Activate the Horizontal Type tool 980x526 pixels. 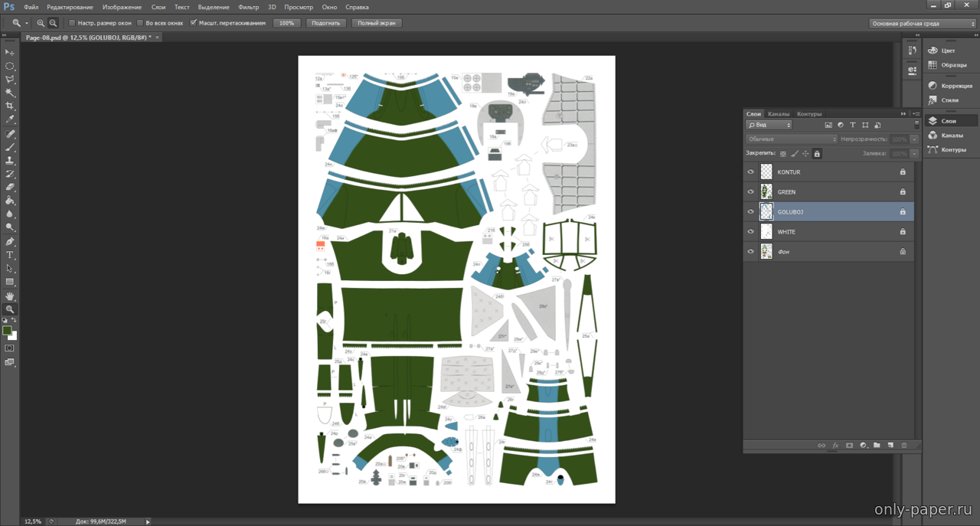click(10, 255)
